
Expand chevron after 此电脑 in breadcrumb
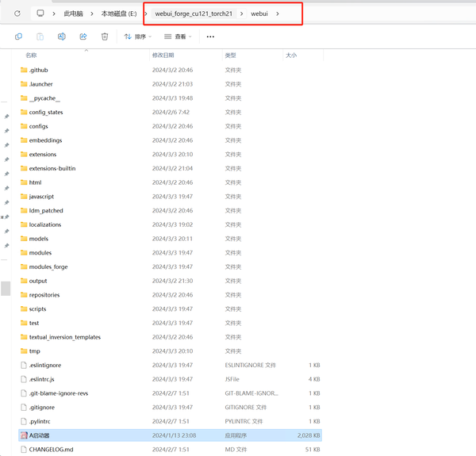[x=92, y=13]
